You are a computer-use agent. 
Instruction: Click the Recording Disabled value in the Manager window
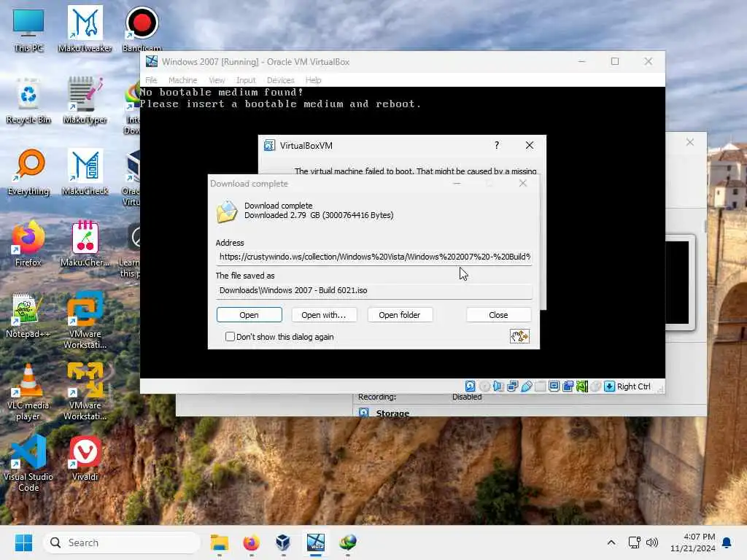[x=466, y=397]
